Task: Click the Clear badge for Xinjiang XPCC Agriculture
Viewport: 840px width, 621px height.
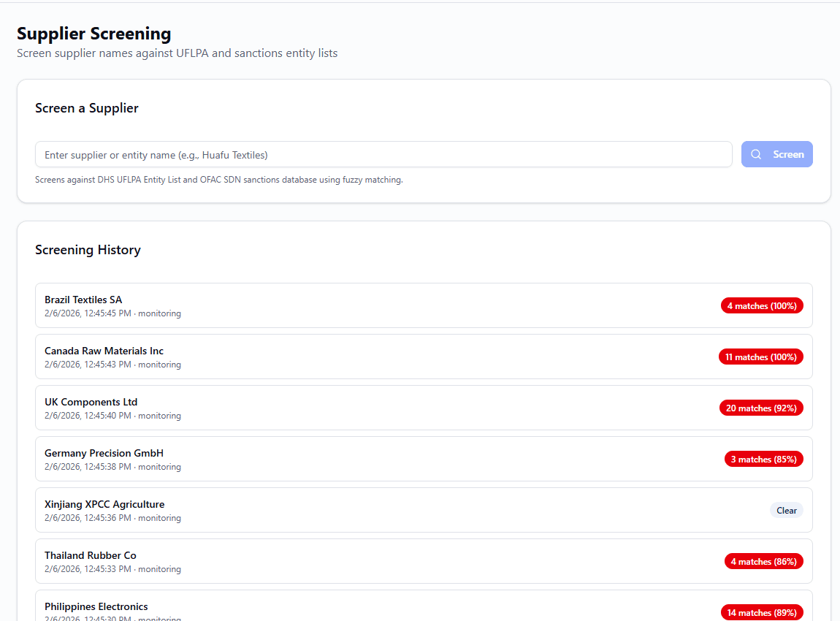Action: [787, 510]
